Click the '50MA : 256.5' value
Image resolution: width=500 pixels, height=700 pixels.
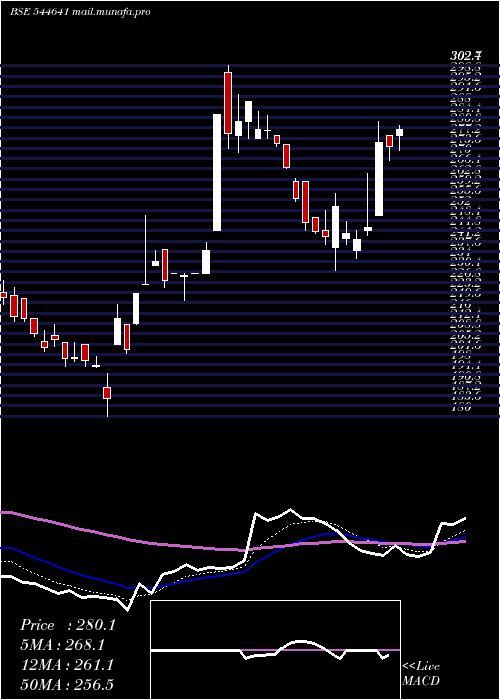(x=67, y=684)
